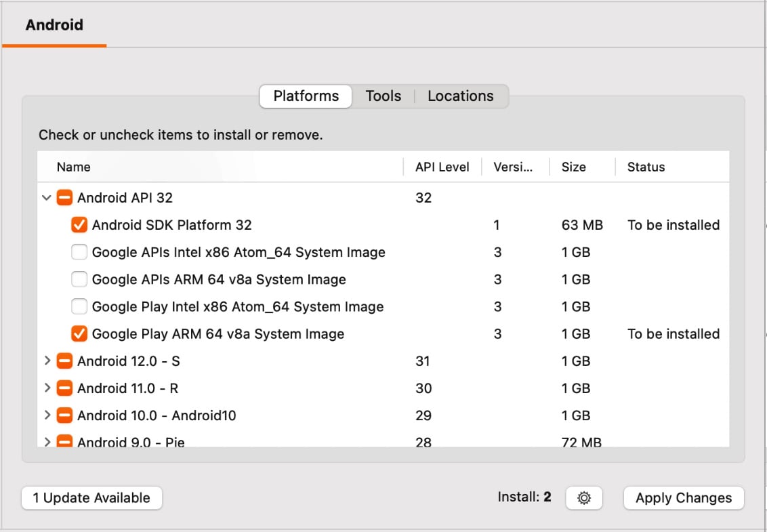Uncheck Google Play ARM 64 v8a System Image
The image size is (767, 532).
[x=79, y=334]
